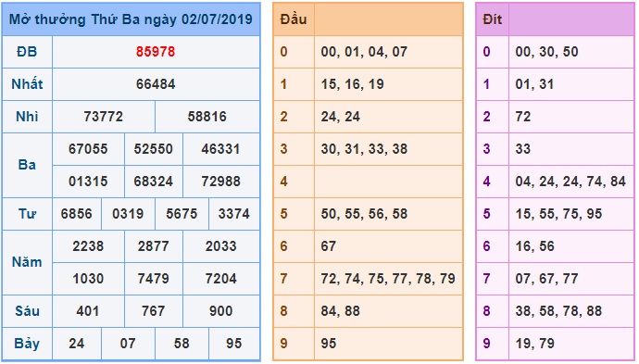
Task: Click the 'Bảy' row label
Action: 27,344
